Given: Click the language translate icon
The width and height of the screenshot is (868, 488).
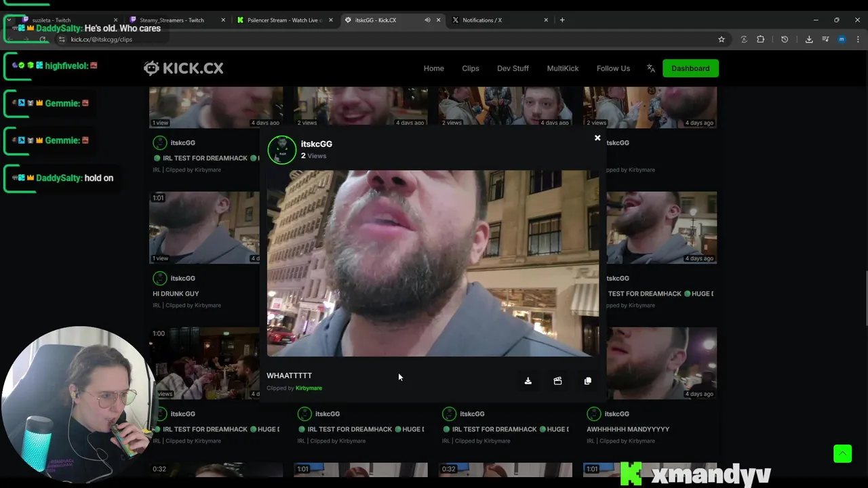Looking at the screenshot, I should pyautogui.click(x=651, y=68).
